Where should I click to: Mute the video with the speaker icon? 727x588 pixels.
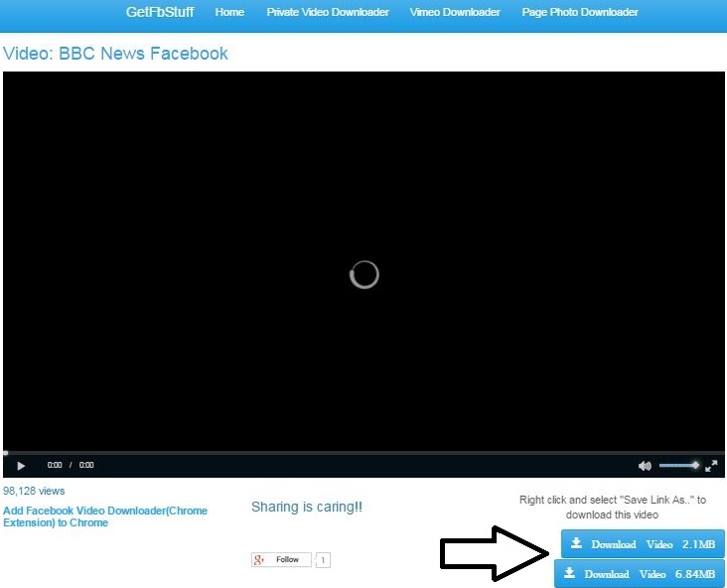(644, 465)
